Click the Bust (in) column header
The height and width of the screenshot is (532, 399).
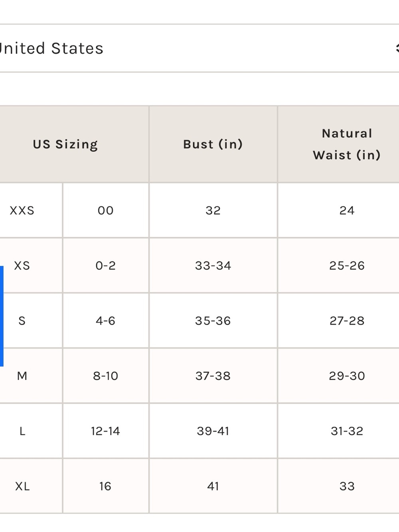pos(213,144)
